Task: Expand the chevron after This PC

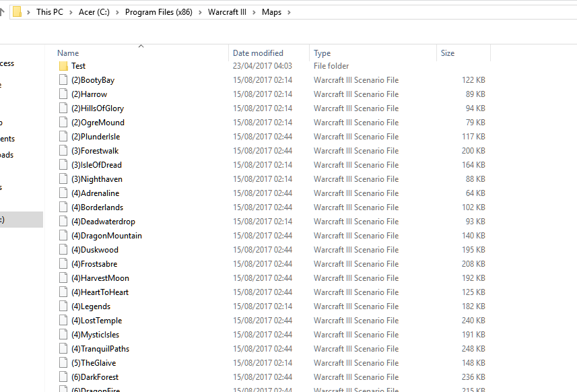Action: (71, 12)
